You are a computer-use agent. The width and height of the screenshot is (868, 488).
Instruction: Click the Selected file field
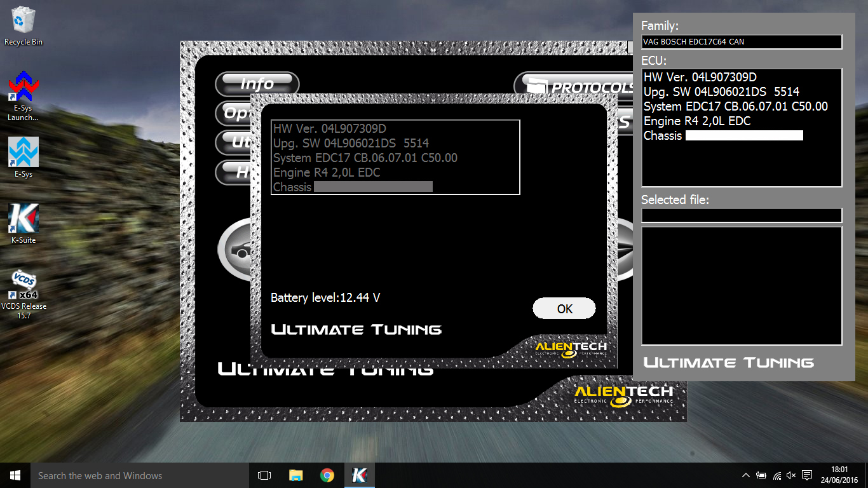[x=742, y=215]
